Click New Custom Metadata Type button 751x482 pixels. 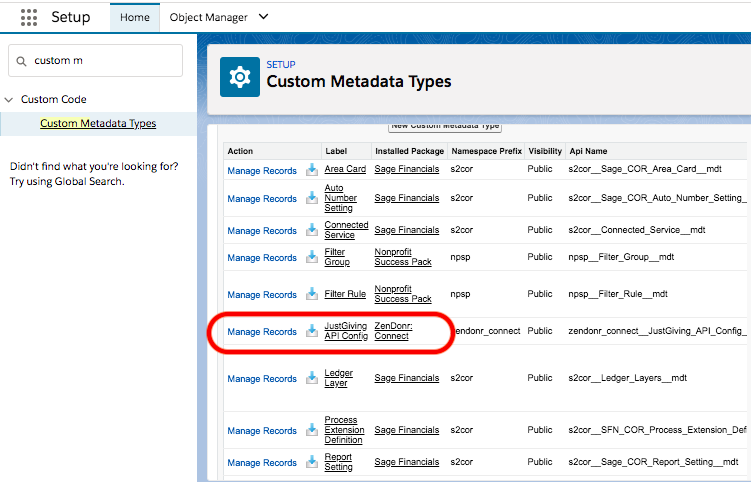click(444, 126)
